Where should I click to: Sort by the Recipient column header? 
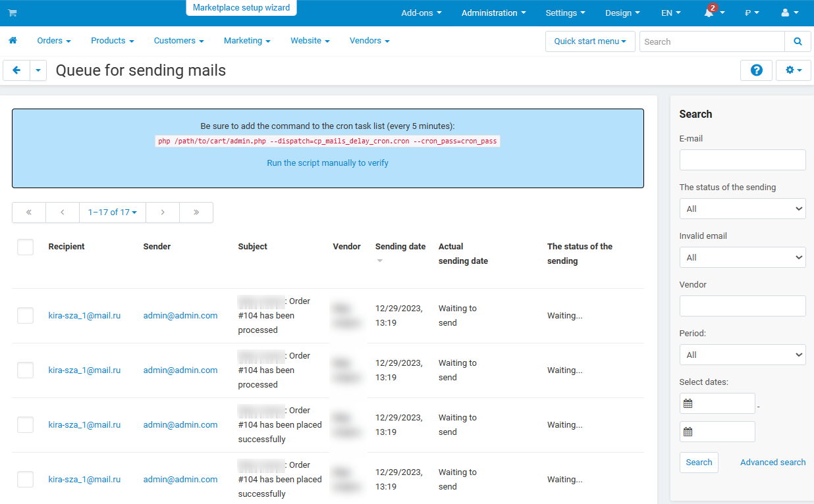pos(67,247)
